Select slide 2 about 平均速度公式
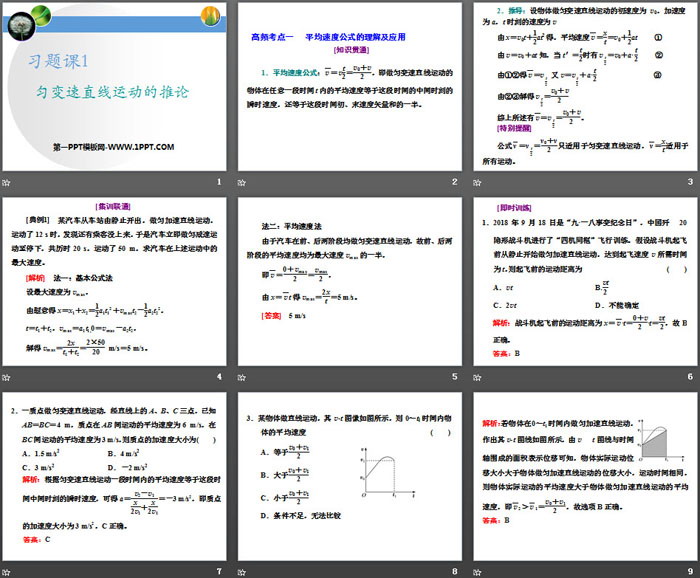 (350, 87)
